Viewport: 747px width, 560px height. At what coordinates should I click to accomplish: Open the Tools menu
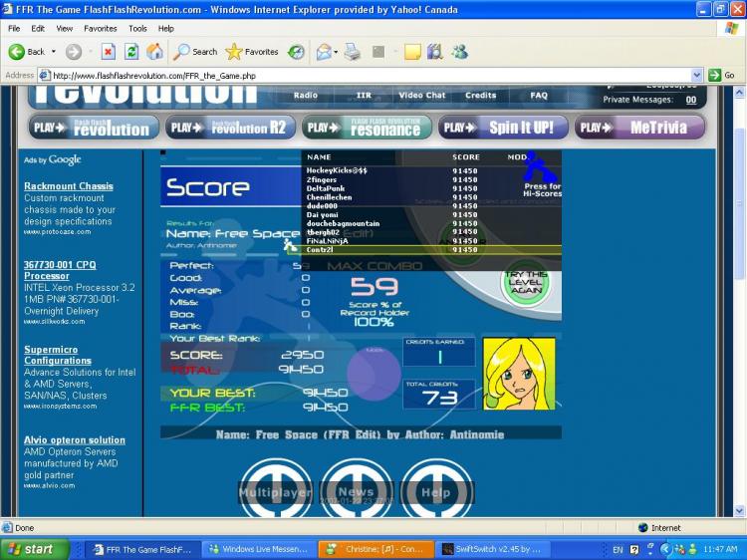137,29
